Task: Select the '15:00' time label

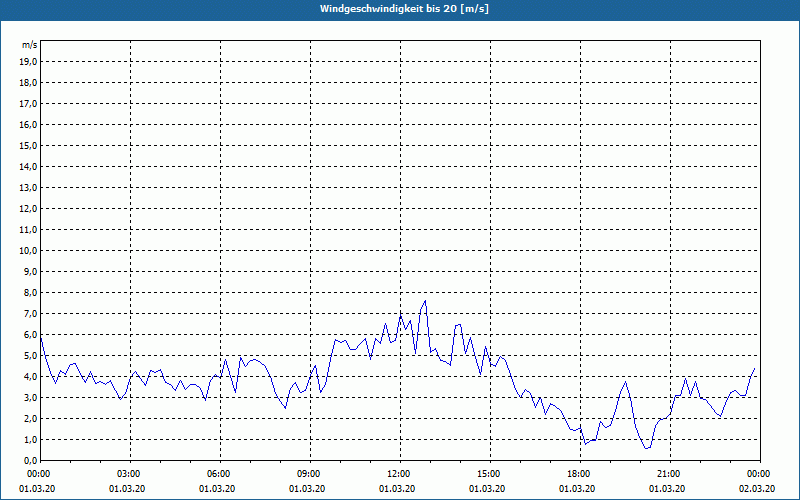Action: click(490, 474)
